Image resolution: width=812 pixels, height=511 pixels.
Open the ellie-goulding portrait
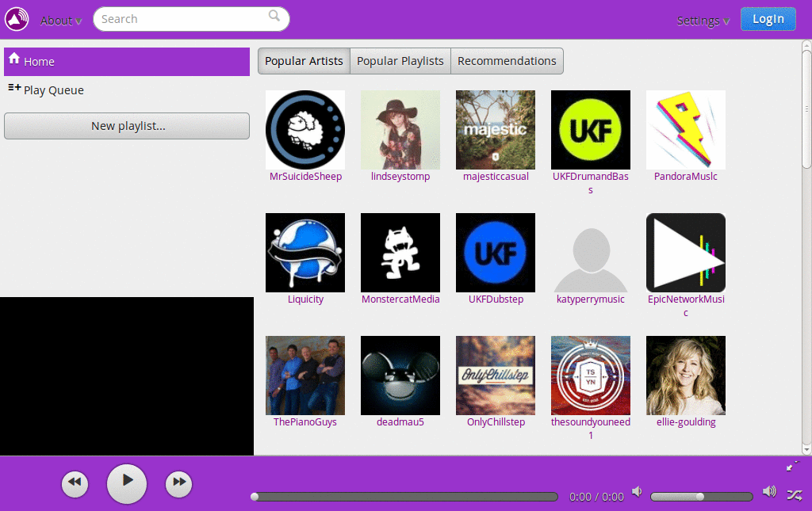686,376
